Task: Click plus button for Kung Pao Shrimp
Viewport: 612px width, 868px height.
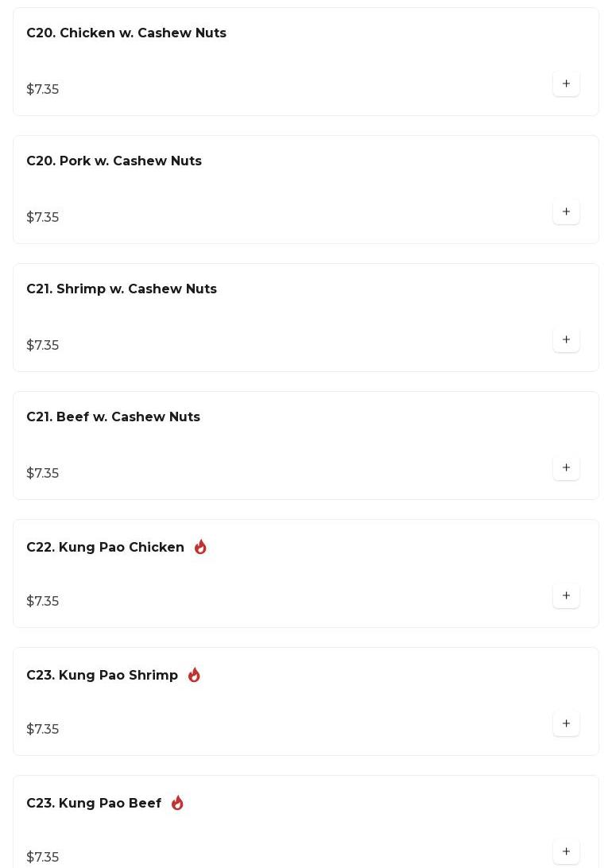Action: coord(566,723)
